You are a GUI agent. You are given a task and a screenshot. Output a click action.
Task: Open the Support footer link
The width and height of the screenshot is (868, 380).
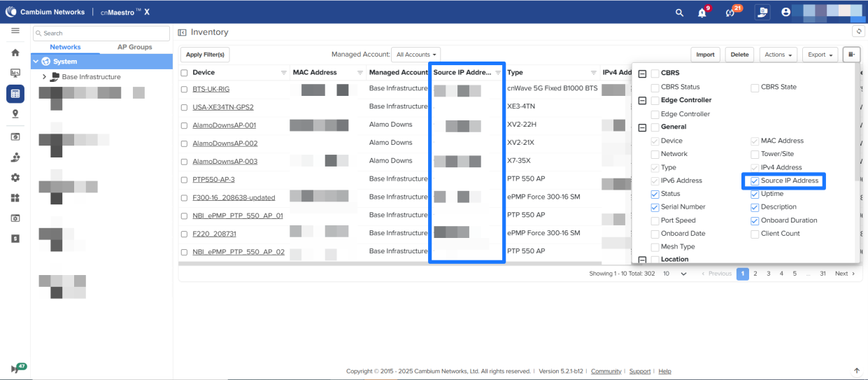[x=639, y=371]
